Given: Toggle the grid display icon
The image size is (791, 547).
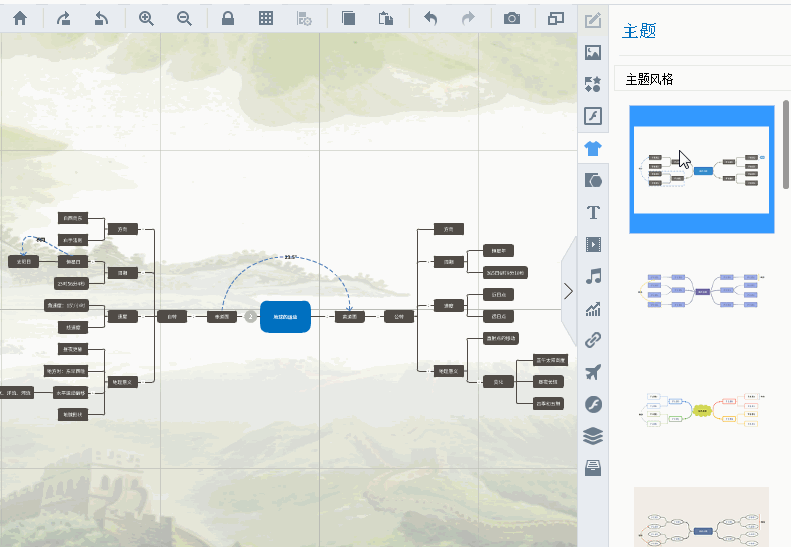Looking at the screenshot, I should pos(266,19).
